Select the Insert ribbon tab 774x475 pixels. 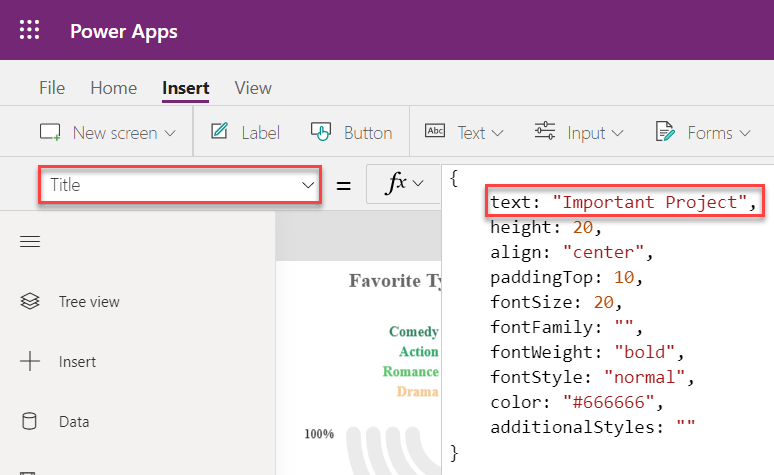[186, 88]
